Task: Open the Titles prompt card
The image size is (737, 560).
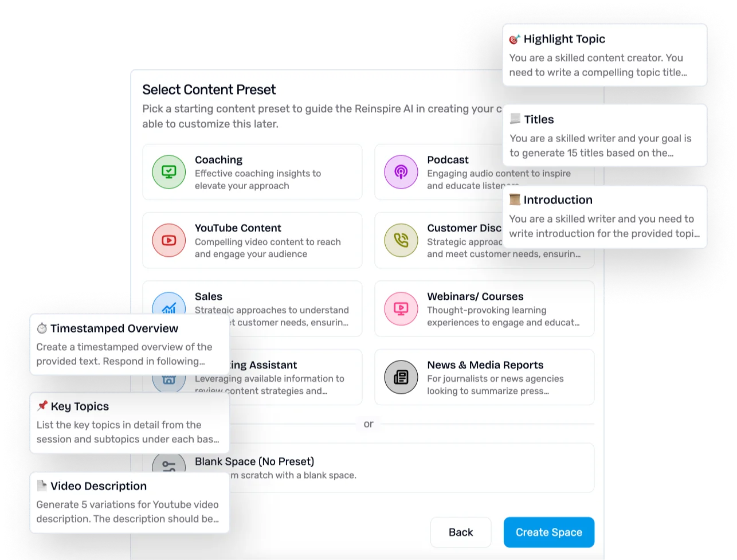Action: pyautogui.click(x=605, y=135)
